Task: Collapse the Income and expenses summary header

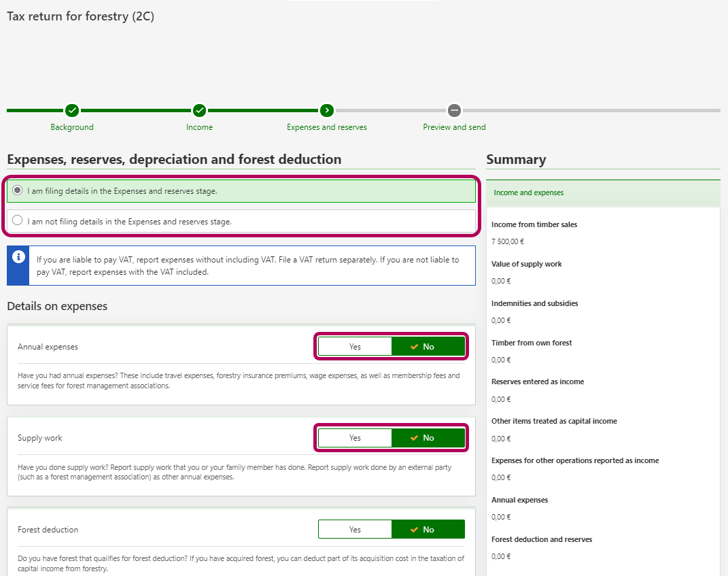Action: pyautogui.click(x=603, y=193)
